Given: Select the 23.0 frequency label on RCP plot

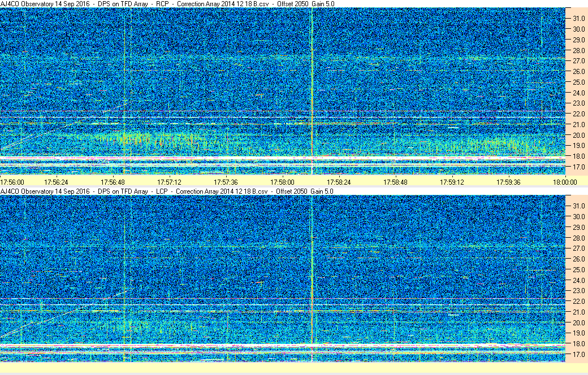Looking at the screenshot, I should tap(578, 103).
